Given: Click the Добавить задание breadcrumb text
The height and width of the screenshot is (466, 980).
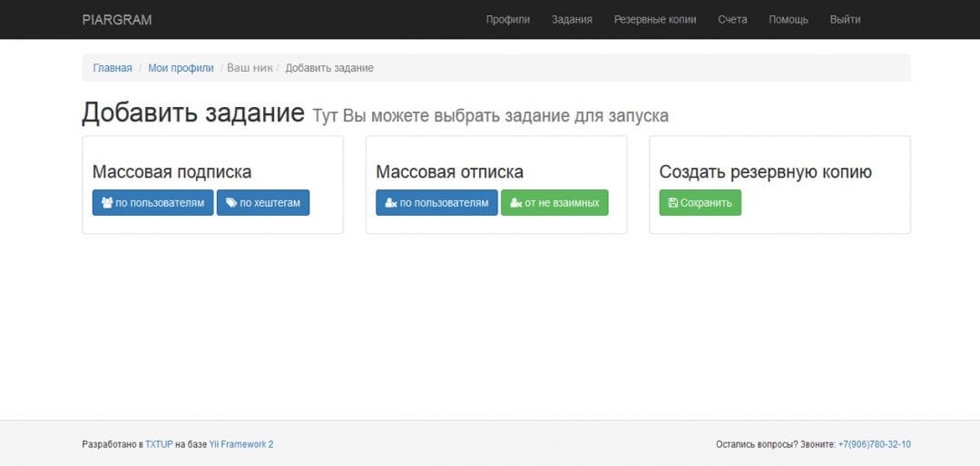Looking at the screenshot, I should [329, 68].
